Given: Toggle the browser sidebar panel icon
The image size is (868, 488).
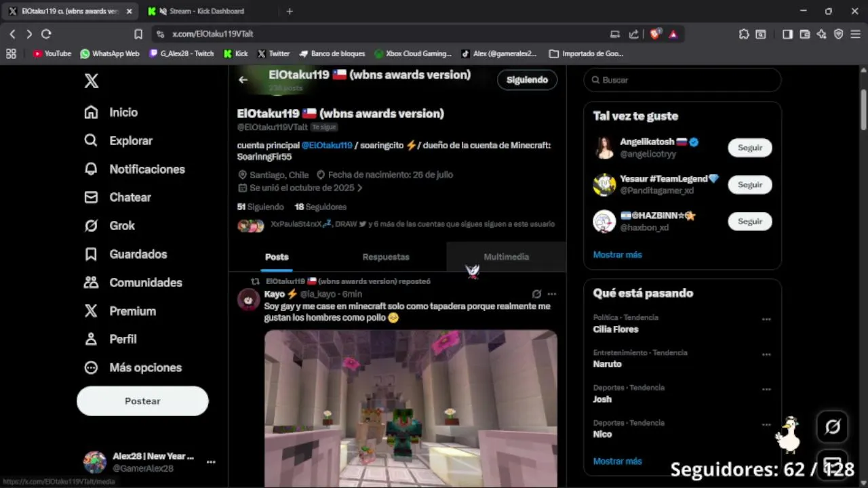Looking at the screenshot, I should 787,34.
